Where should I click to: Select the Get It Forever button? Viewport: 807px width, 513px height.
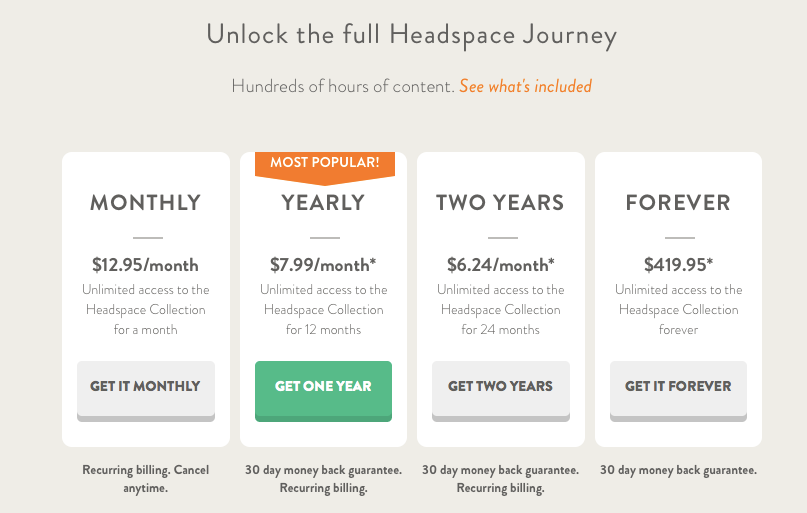pyautogui.click(x=678, y=386)
